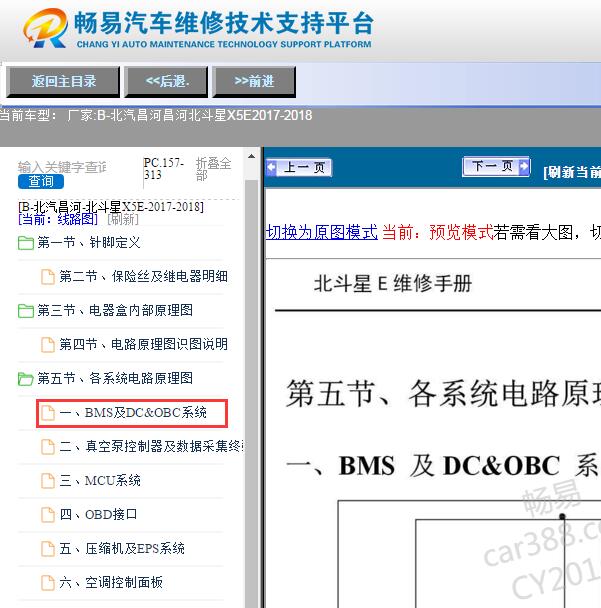Image resolution: width=601 pixels, height=608 pixels.
Task: Click the page icon of 三、MCU系统
Action: coord(48,481)
